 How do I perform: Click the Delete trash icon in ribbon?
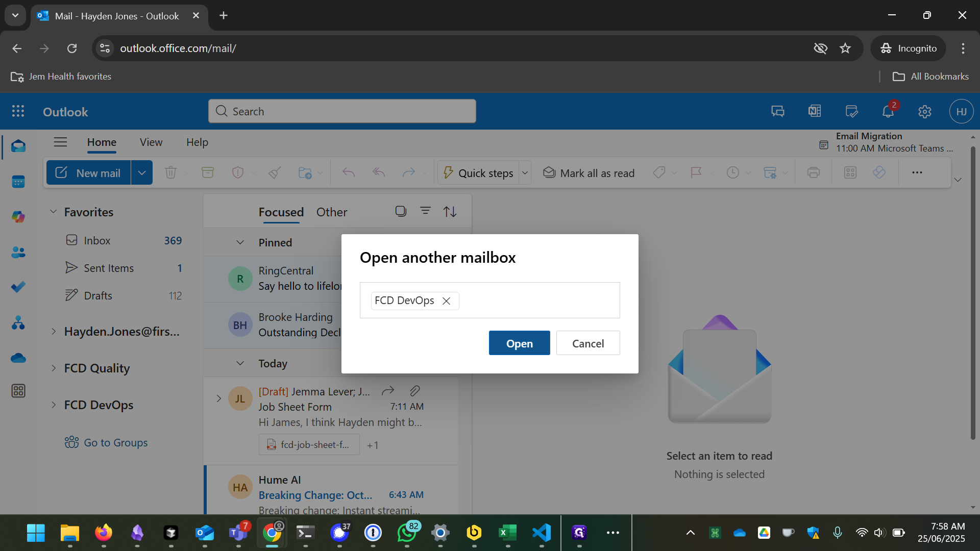tap(170, 172)
